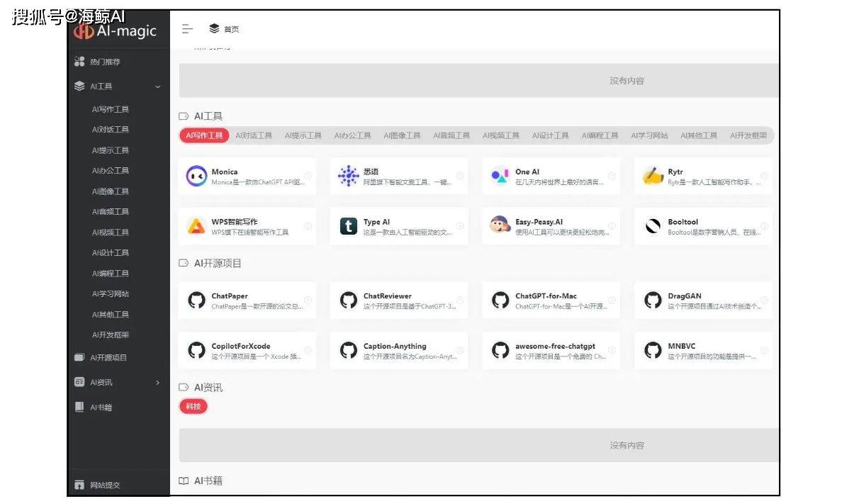This screenshot has height=504, width=842.
Task: Open 网站提交 in the sidebar
Action: coord(105,486)
